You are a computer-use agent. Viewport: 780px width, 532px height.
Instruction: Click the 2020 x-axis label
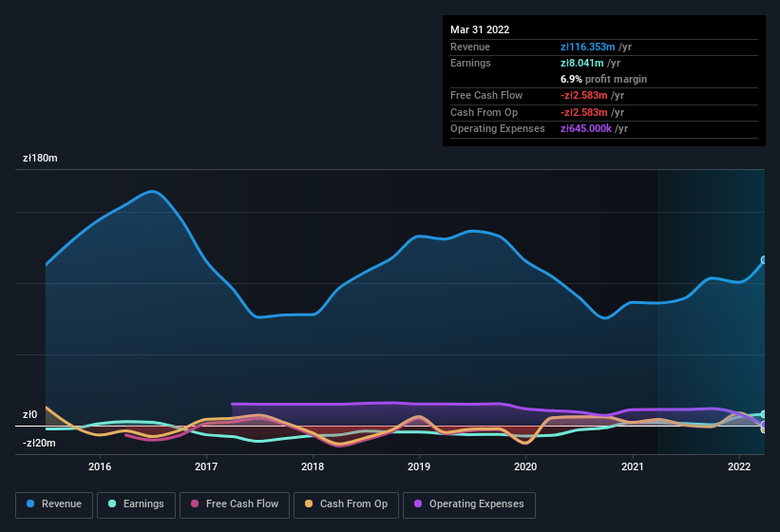[x=525, y=466]
